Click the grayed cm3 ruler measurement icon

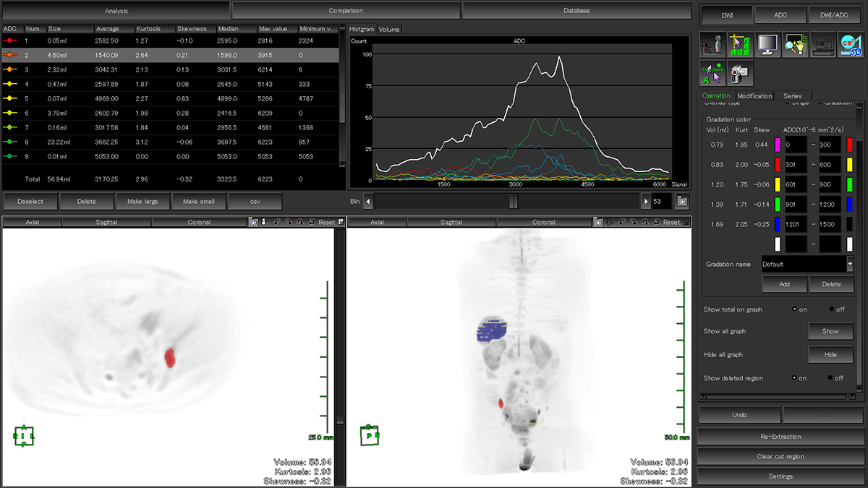tap(822, 45)
